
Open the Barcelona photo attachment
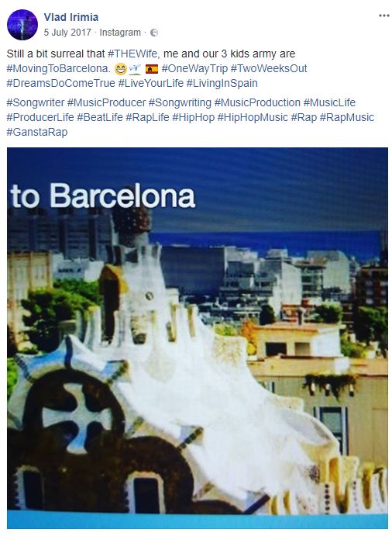coord(198,337)
